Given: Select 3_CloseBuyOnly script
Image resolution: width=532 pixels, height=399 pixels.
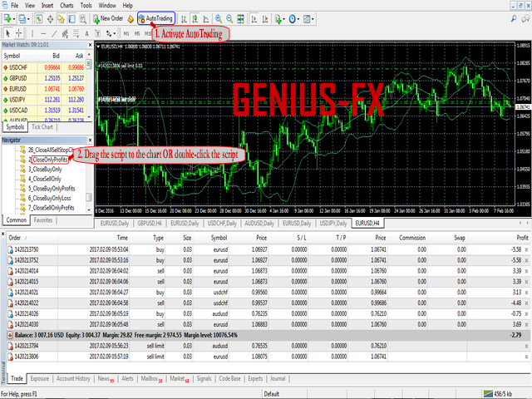Looking at the screenshot, I should point(45,169).
